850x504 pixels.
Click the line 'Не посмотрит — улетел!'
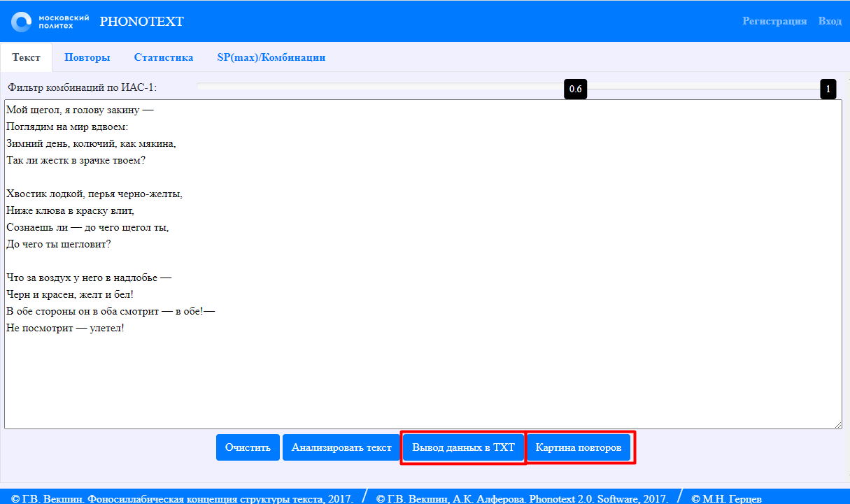66,328
